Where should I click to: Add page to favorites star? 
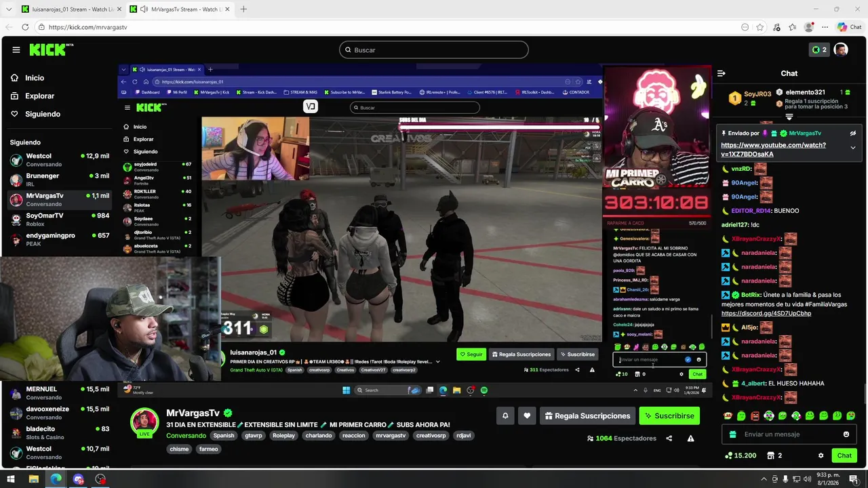(x=760, y=27)
